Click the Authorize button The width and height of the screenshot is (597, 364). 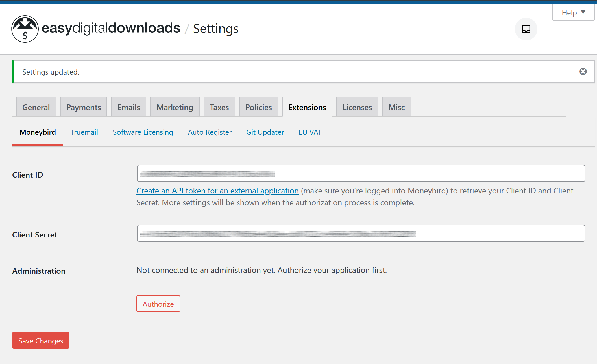click(x=158, y=304)
